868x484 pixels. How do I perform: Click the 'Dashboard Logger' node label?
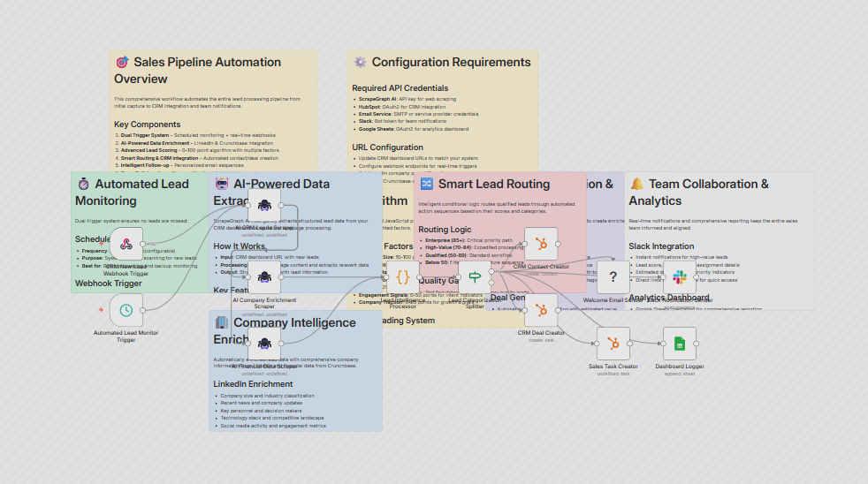pos(679,367)
